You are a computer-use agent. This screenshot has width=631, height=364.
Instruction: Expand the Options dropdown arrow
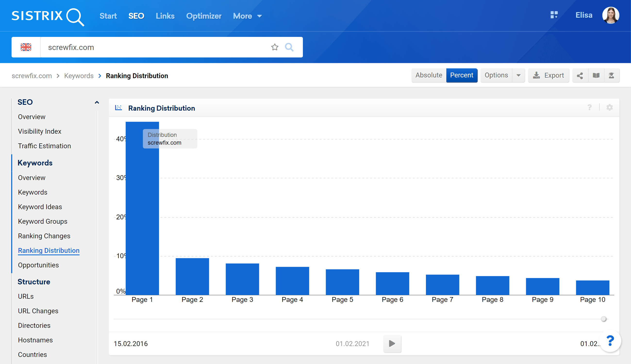tap(518, 75)
